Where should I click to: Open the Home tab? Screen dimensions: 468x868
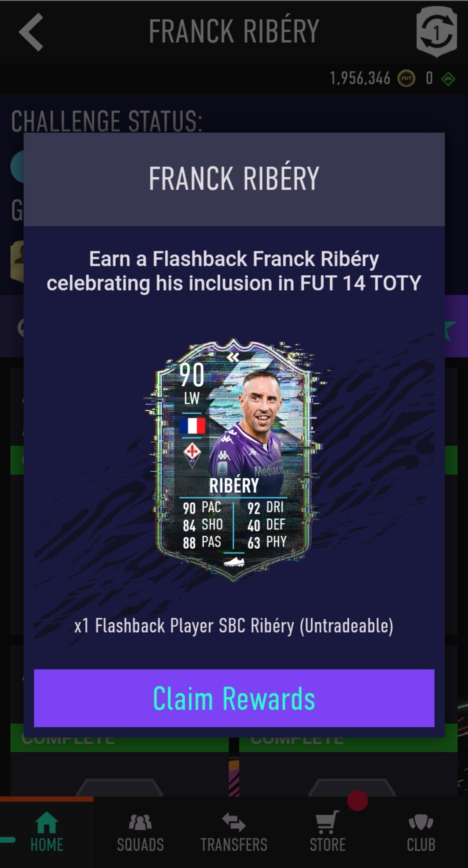(x=47, y=832)
